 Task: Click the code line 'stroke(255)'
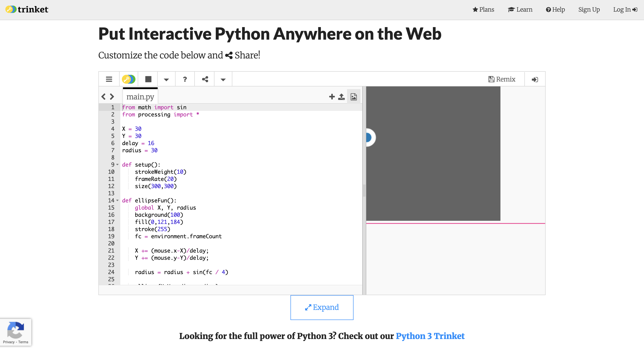click(x=153, y=229)
